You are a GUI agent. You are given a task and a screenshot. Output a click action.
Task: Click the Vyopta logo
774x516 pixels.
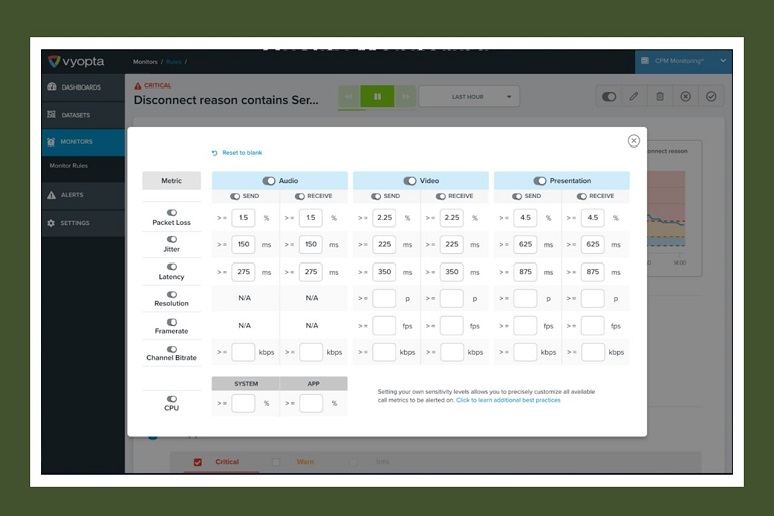pyautogui.click(x=76, y=61)
